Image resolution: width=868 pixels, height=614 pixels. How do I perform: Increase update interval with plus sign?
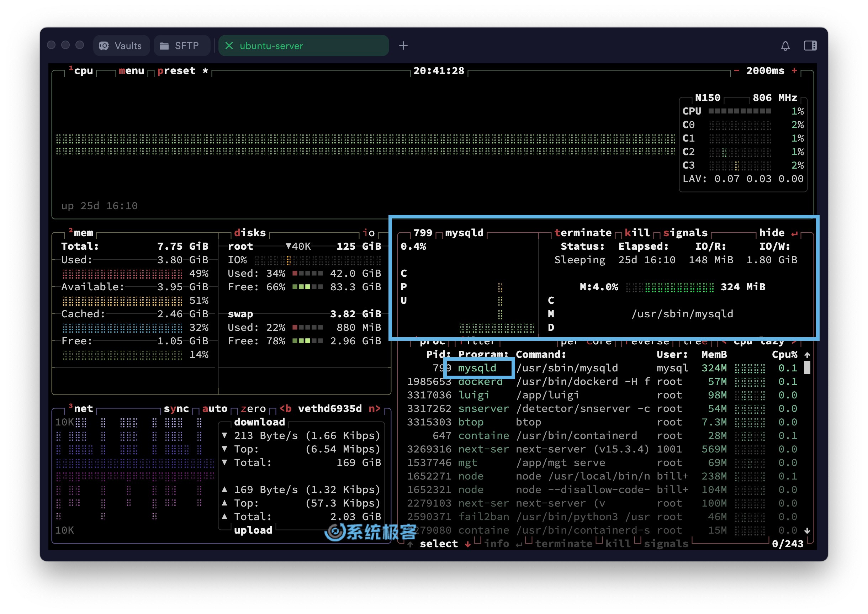point(794,70)
